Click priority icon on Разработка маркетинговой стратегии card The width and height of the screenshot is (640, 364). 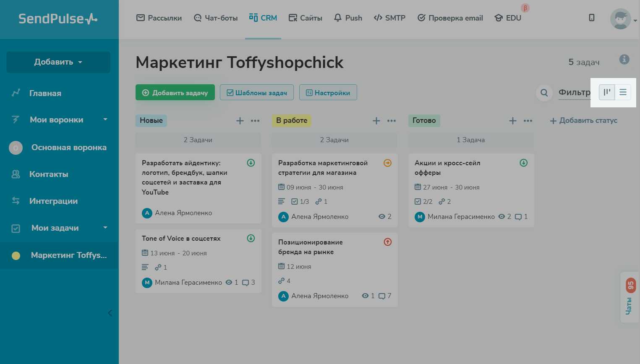388,163
